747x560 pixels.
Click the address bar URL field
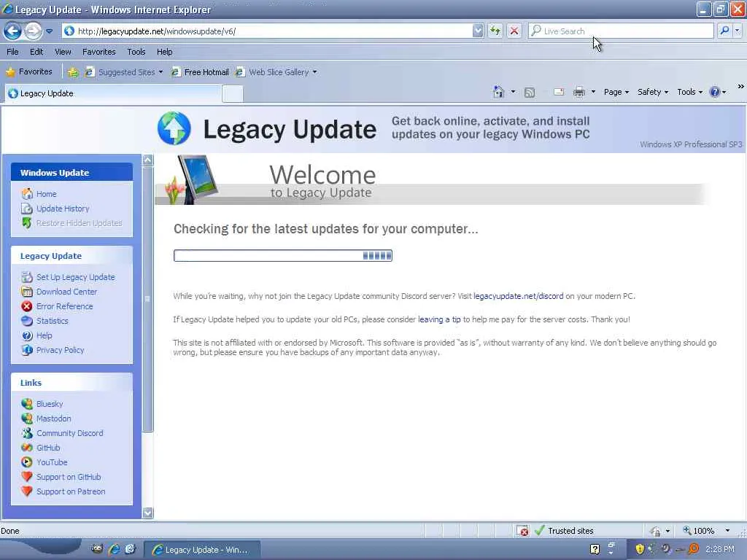(267, 31)
